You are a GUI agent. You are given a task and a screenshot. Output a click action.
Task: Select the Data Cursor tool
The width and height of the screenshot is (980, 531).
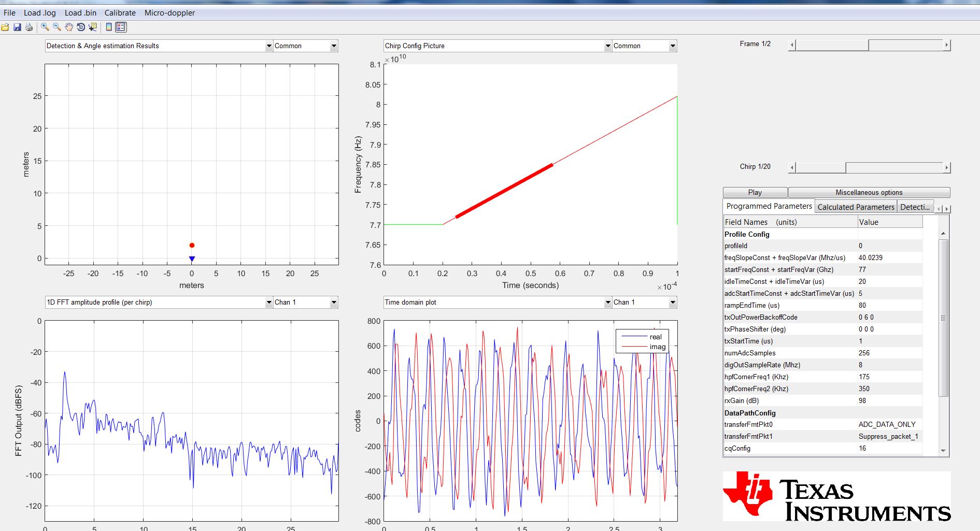(x=93, y=27)
